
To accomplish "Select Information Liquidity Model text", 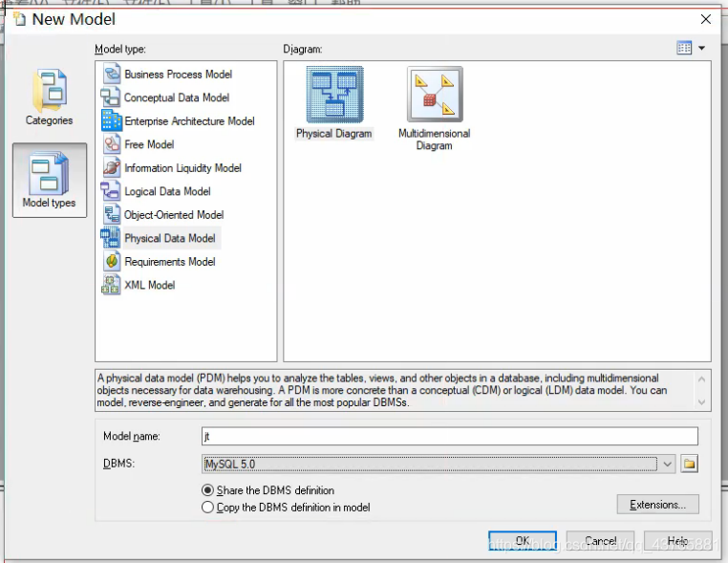I will (182, 168).
